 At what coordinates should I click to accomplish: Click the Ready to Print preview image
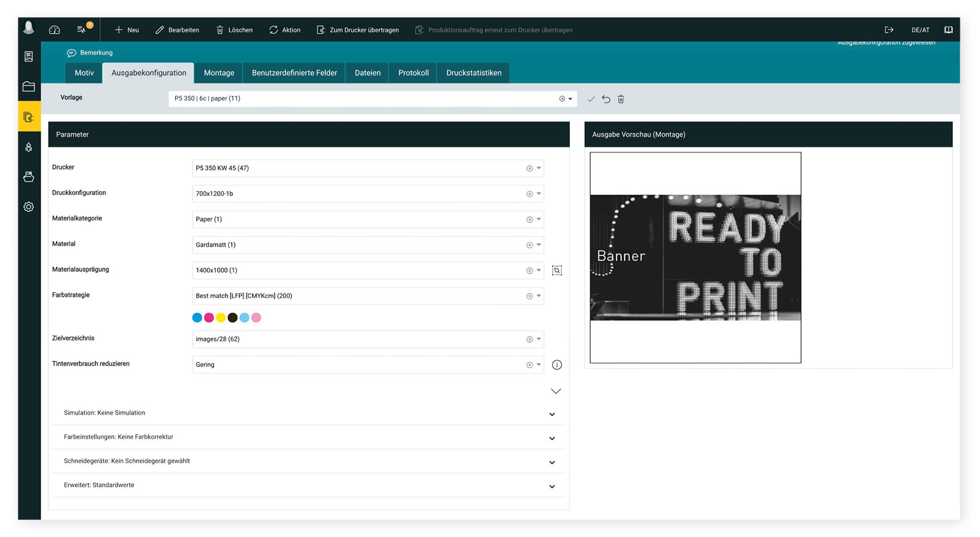click(695, 257)
